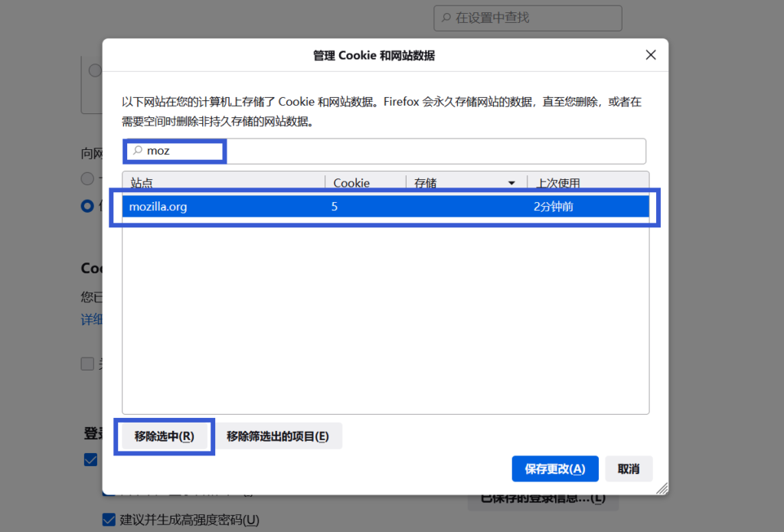The image size is (784, 532).
Task: Close the 管理 Cookie 和网站数据 dialog with X
Action: [x=651, y=55]
